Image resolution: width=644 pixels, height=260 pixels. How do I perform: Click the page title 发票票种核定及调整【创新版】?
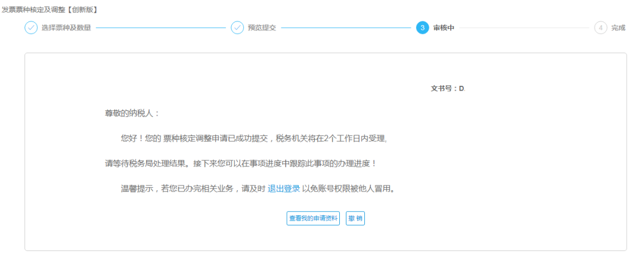tap(49, 10)
